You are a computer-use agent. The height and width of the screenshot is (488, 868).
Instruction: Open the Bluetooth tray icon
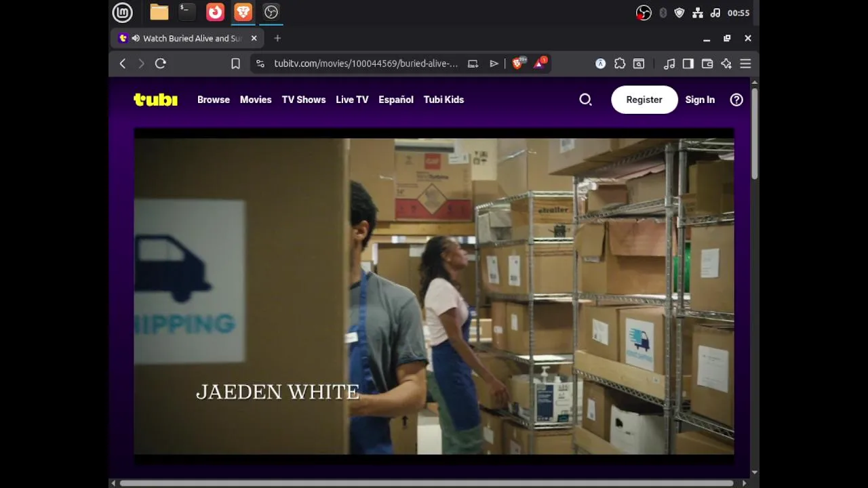pos(663,13)
